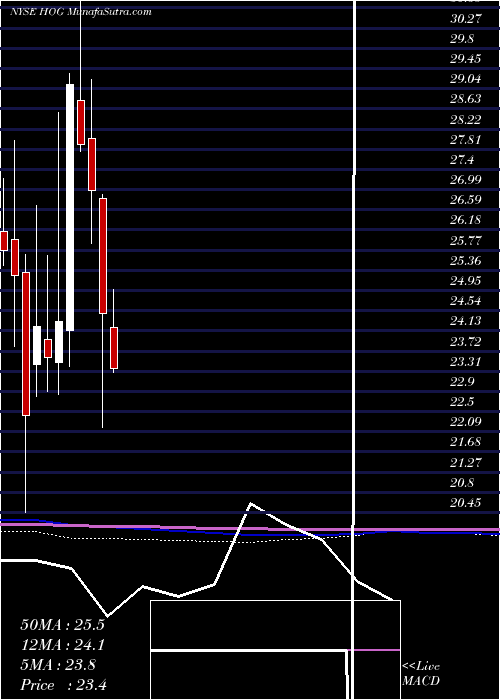The image size is (500, 700).
Task: Click the 30.27 price axis label
Action: coord(466,18)
